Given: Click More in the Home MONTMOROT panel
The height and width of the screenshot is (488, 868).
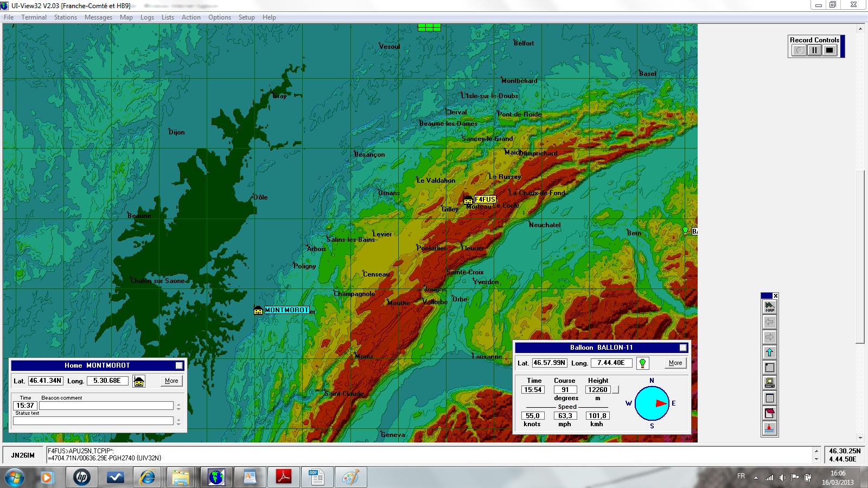Looking at the screenshot, I should 171,381.
